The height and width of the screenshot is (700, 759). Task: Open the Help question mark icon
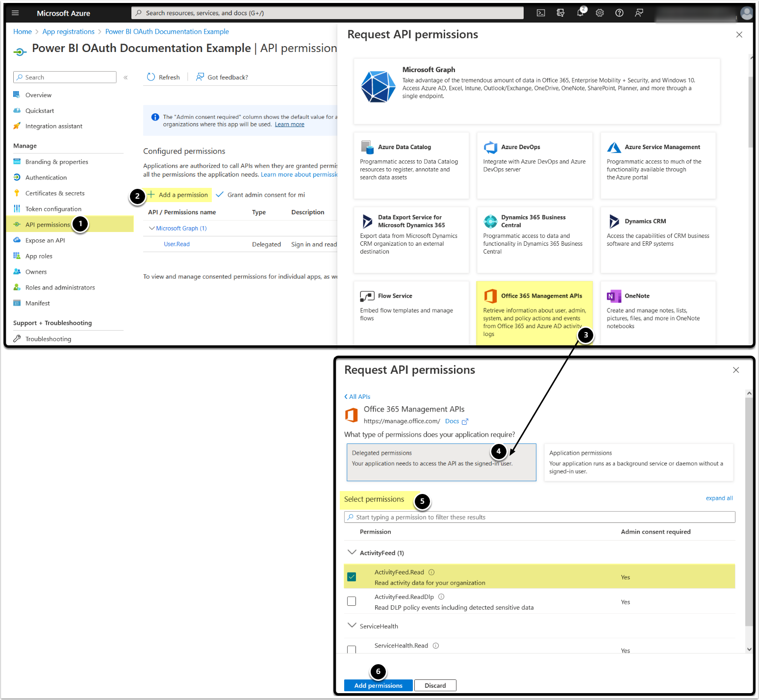point(619,13)
